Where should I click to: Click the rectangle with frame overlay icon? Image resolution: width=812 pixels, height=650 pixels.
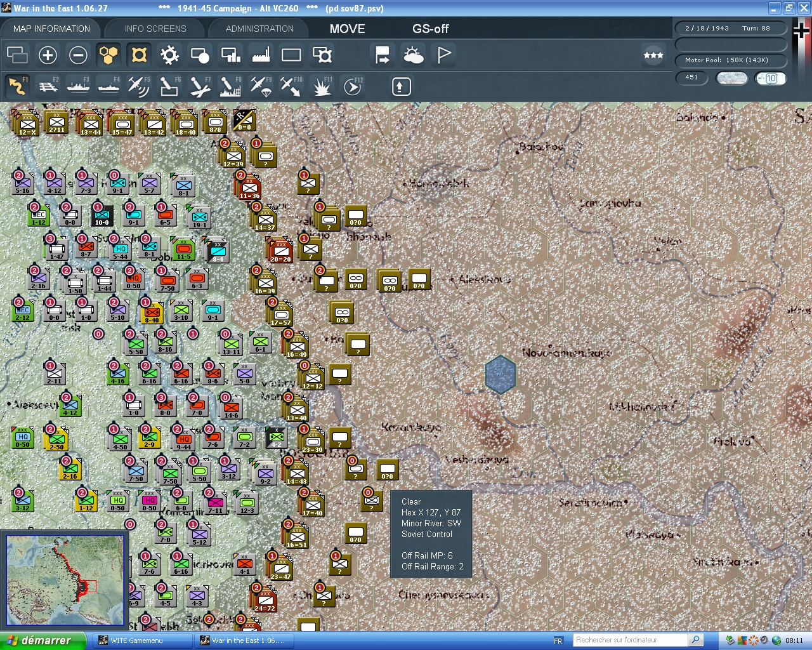(x=322, y=55)
